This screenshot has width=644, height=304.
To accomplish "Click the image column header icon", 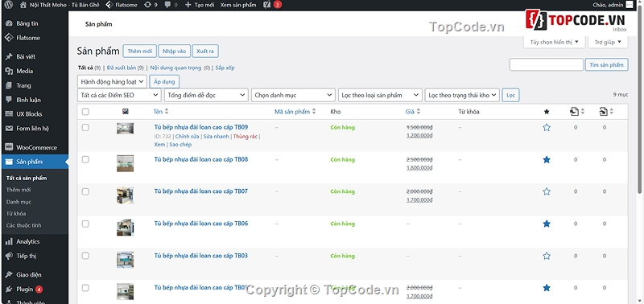I will click(126, 111).
